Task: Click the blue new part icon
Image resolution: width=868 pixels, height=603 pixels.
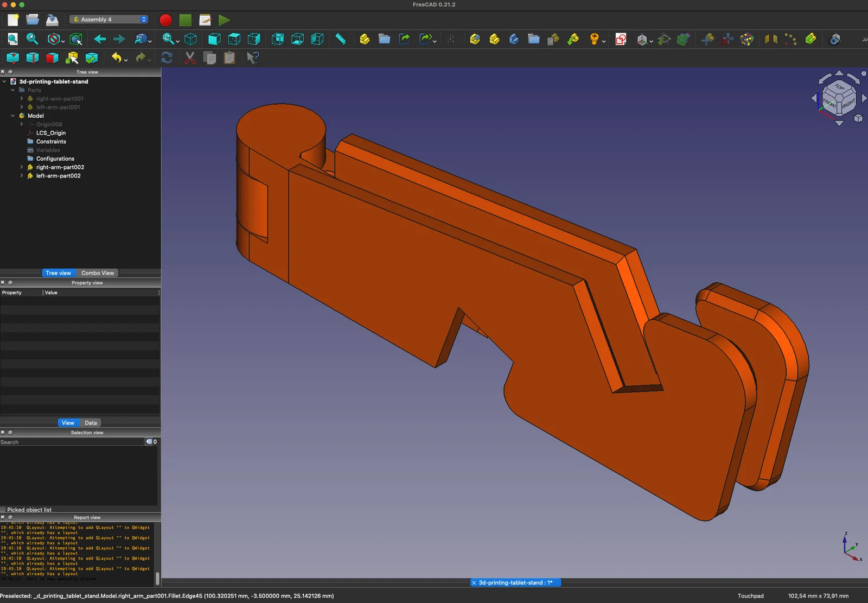Action: pos(514,39)
